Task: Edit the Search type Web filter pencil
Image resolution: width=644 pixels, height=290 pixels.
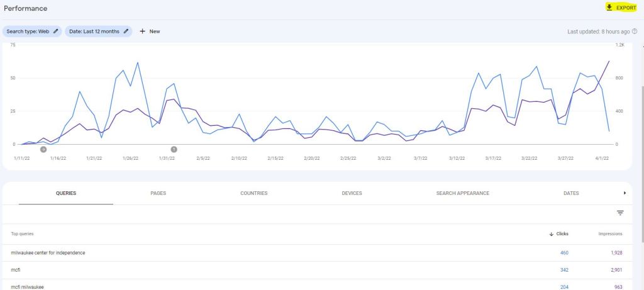Action: click(x=56, y=31)
